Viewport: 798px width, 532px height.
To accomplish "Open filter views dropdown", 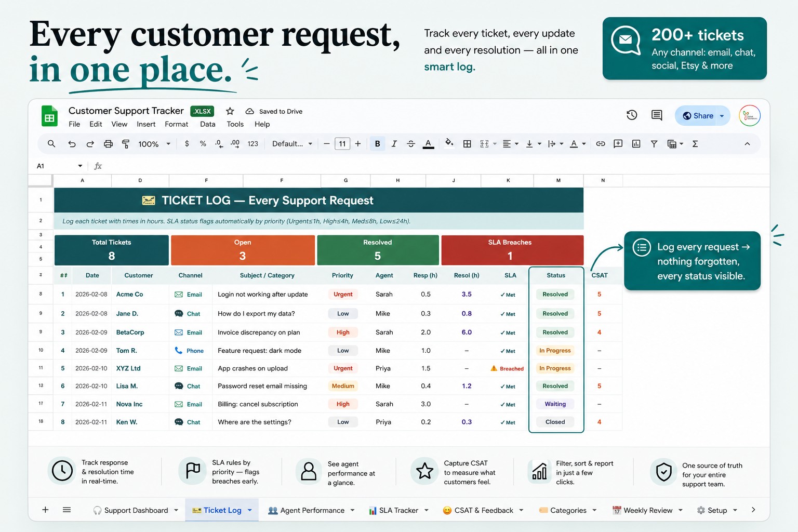I will pyautogui.click(x=675, y=144).
